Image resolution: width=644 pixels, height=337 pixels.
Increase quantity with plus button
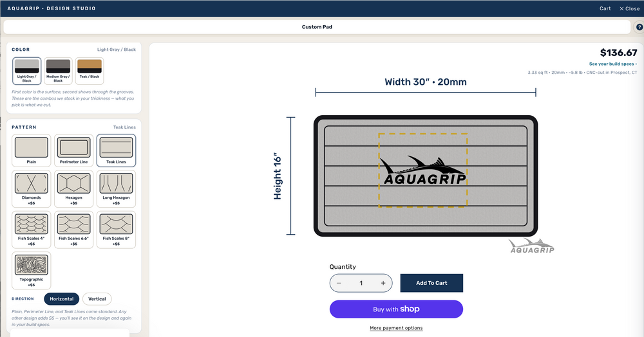[383, 283]
